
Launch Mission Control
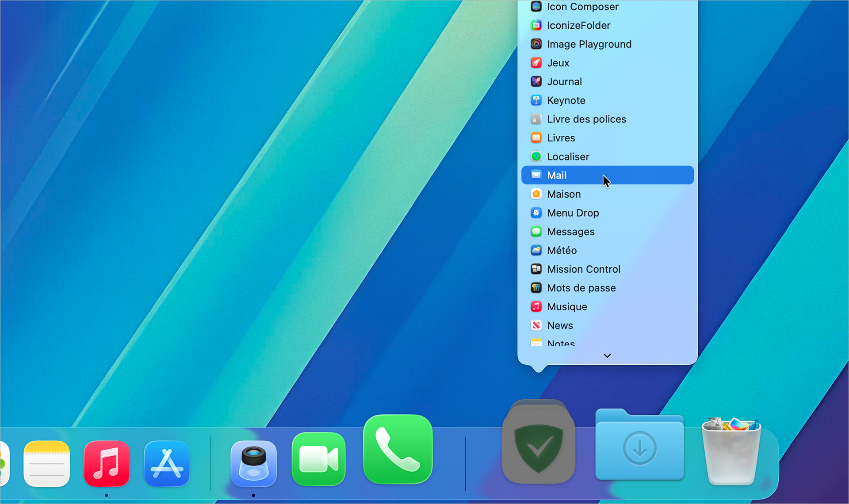583,269
